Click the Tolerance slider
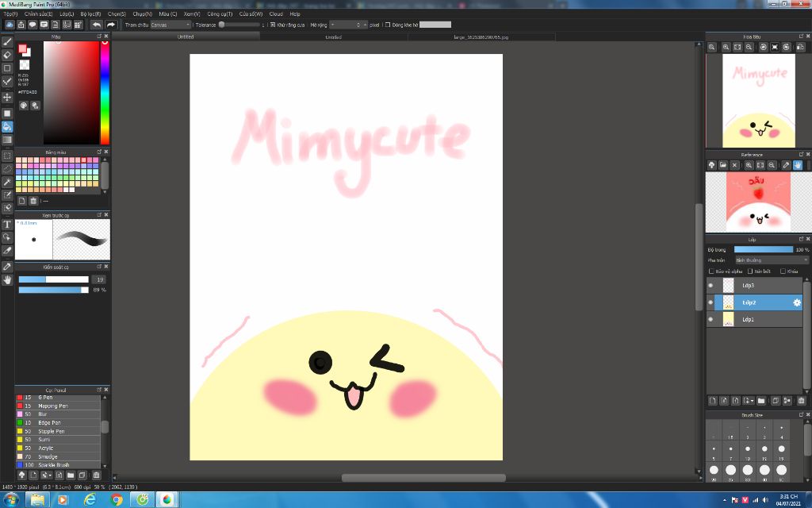Viewport: 812px width, 508px height. click(240, 25)
